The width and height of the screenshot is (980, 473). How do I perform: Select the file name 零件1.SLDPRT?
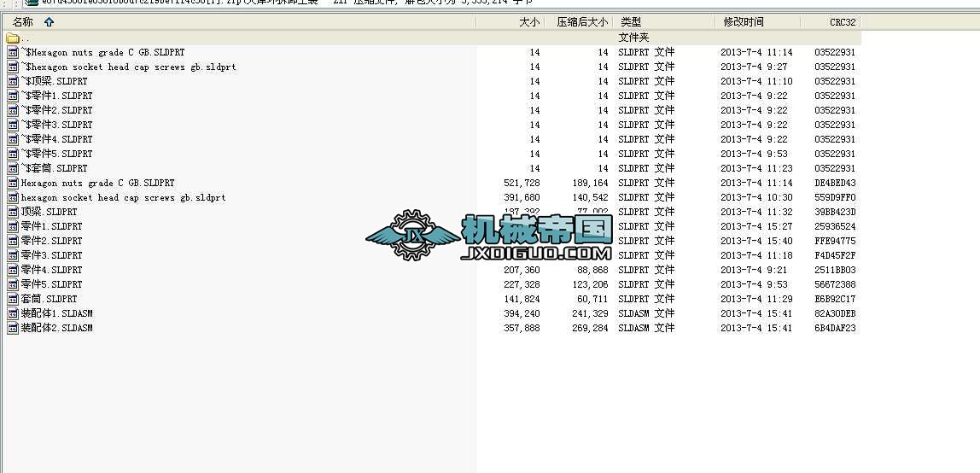coord(52,226)
